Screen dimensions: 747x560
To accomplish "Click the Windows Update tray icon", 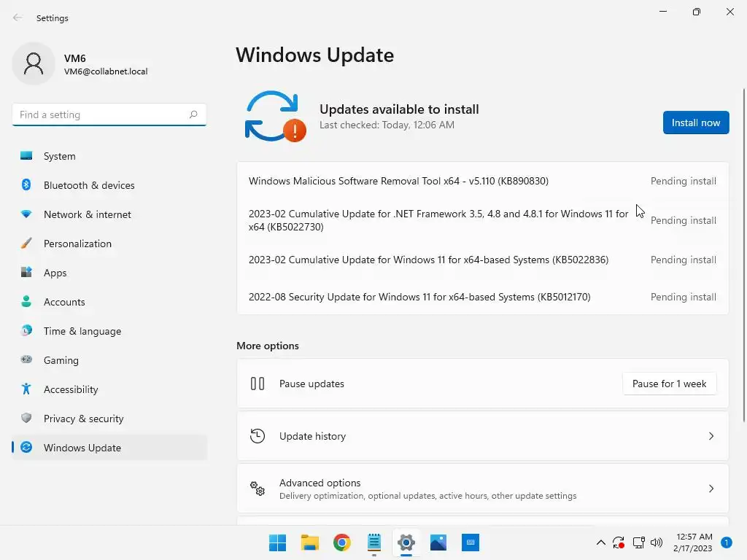I will click(619, 542).
